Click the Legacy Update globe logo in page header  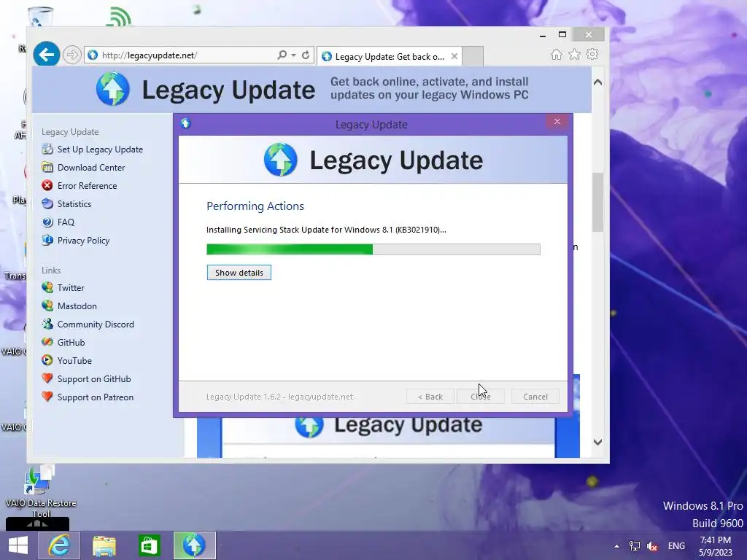(113, 89)
